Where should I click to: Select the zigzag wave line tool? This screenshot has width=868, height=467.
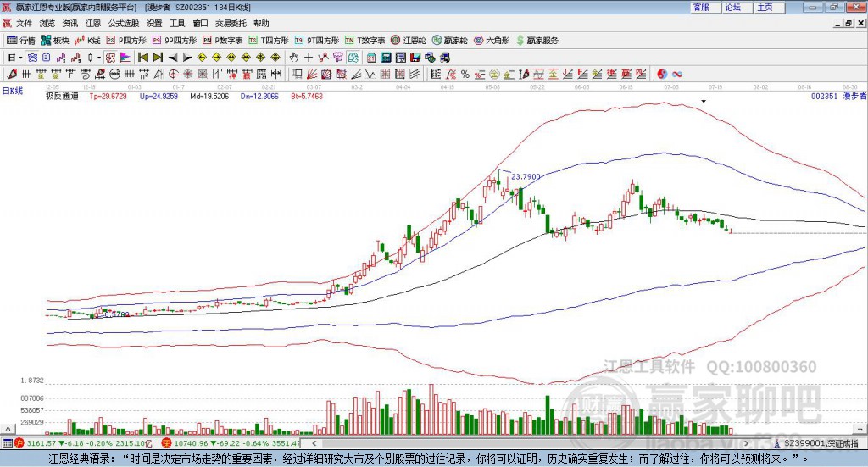tap(370, 74)
